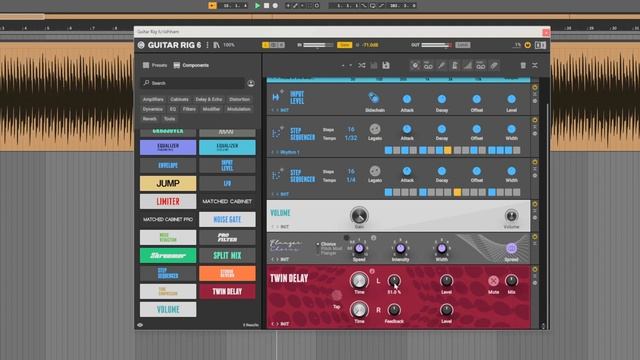Toggle power for the first Step Sequencer
Screen dimensions: 640x360
point(535,120)
